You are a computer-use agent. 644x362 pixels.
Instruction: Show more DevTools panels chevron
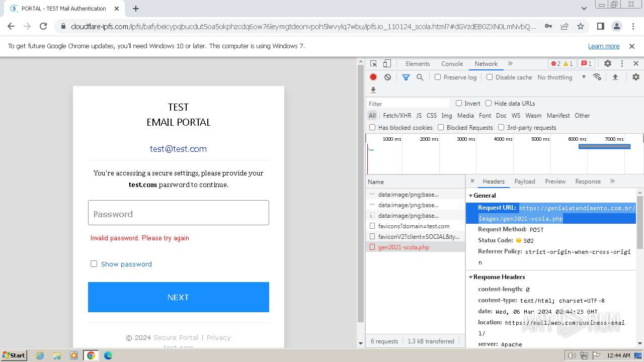pos(510,64)
